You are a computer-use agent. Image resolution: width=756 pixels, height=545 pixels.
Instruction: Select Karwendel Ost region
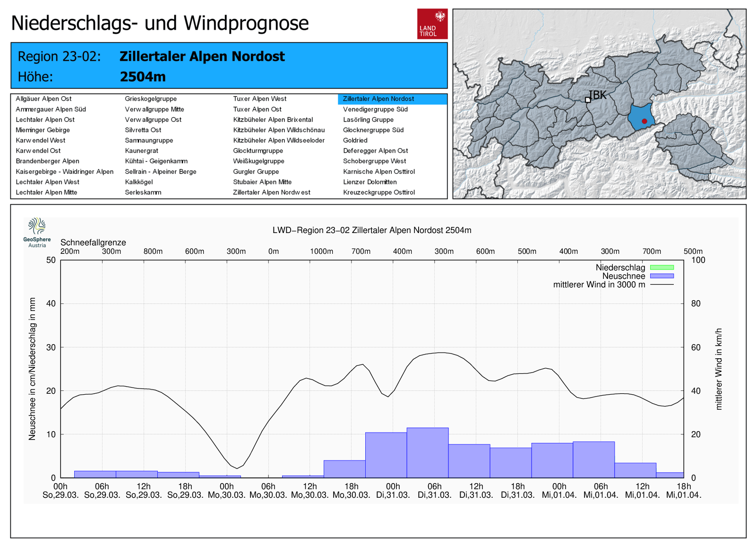coord(38,151)
